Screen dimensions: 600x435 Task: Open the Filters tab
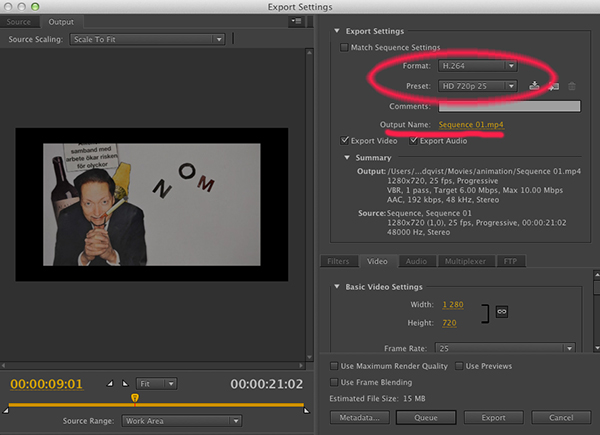pos(338,261)
